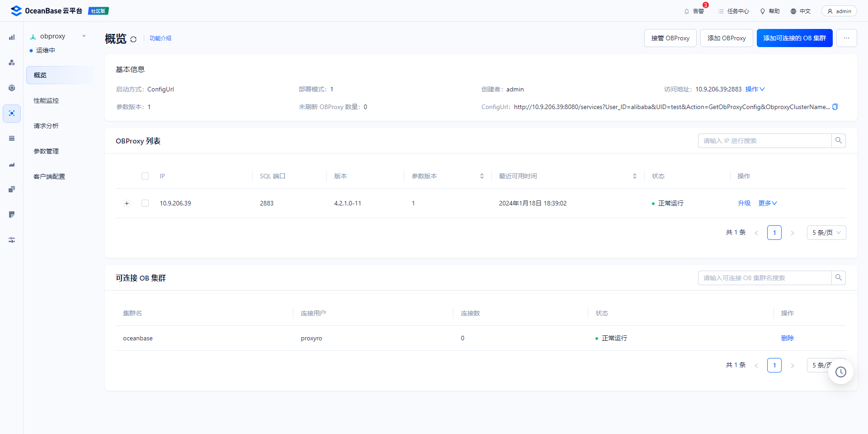Click the proxyro connection user cell
868x434 pixels.
[x=311, y=338]
